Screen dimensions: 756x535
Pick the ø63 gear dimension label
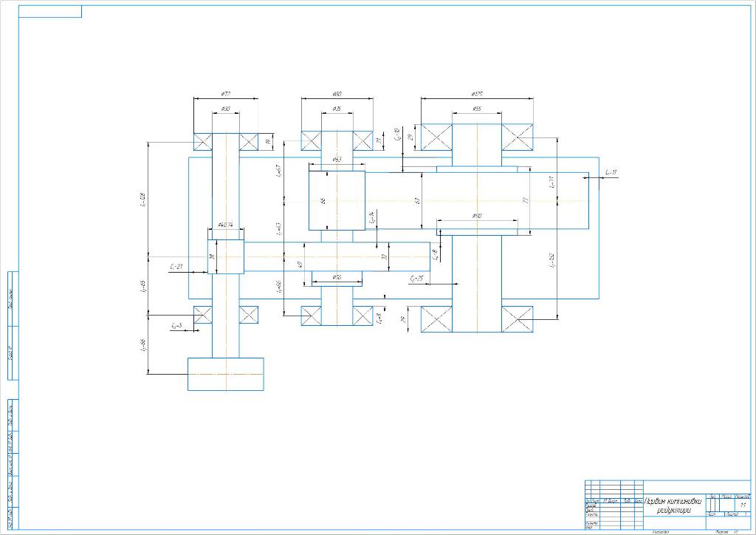point(337,159)
